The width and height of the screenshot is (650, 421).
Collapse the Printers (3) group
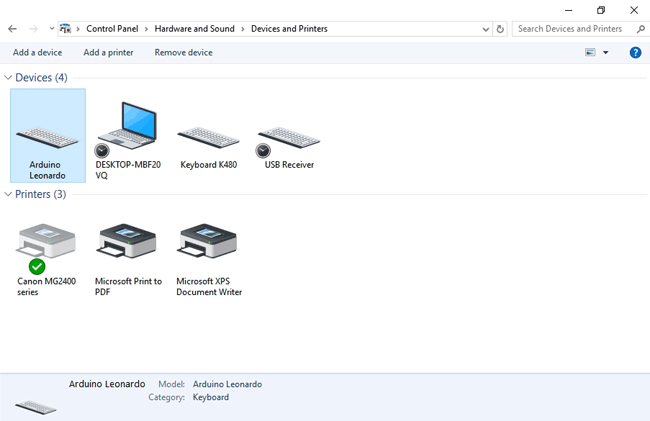pyautogui.click(x=10, y=194)
